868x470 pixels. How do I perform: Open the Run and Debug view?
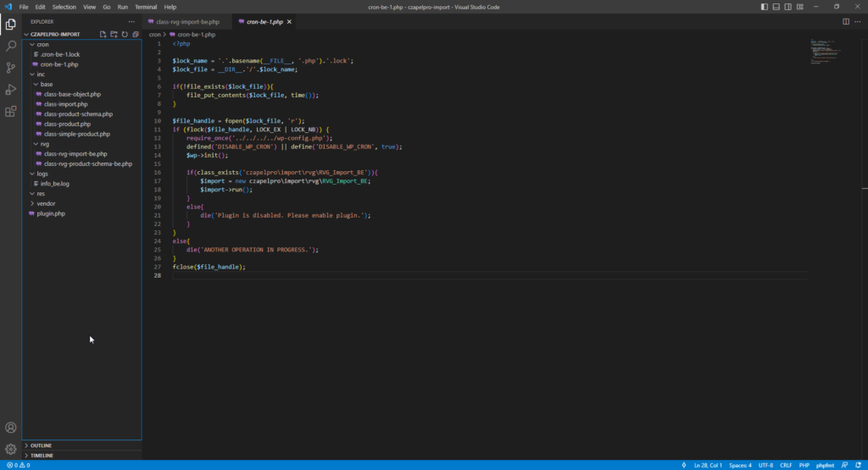[x=10, y=90]
